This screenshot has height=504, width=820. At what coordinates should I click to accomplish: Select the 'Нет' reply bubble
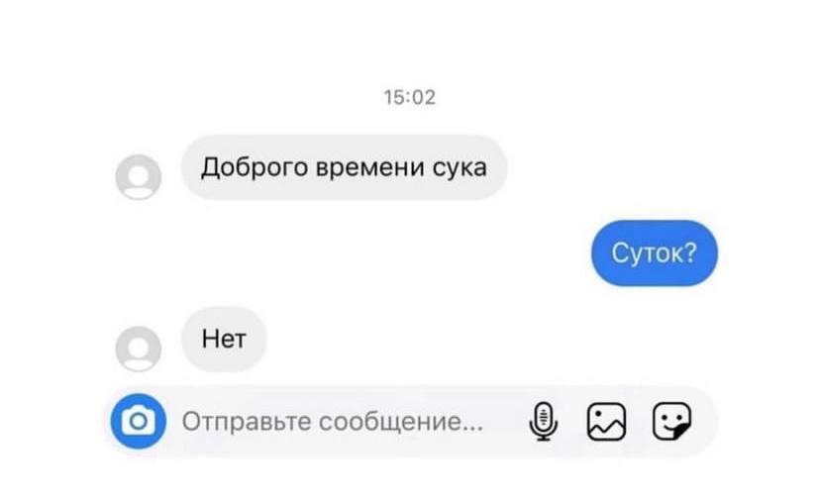(x=224, y=339)
